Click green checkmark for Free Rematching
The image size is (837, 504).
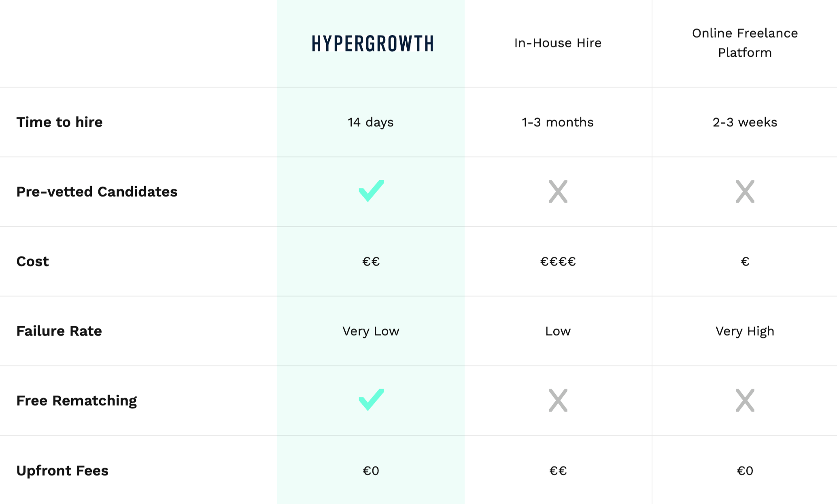coord(371,400)
